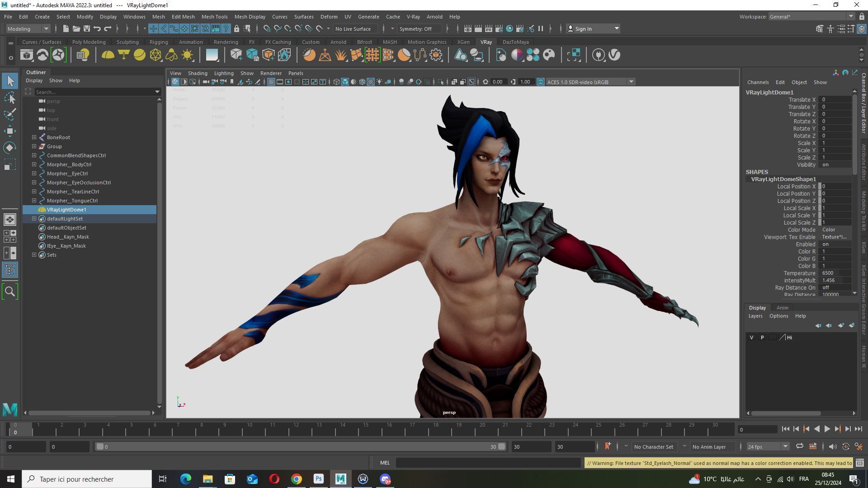Click the V-Ray mesh light shelf icon
This screenshot has width=868, height=488.
156,55
